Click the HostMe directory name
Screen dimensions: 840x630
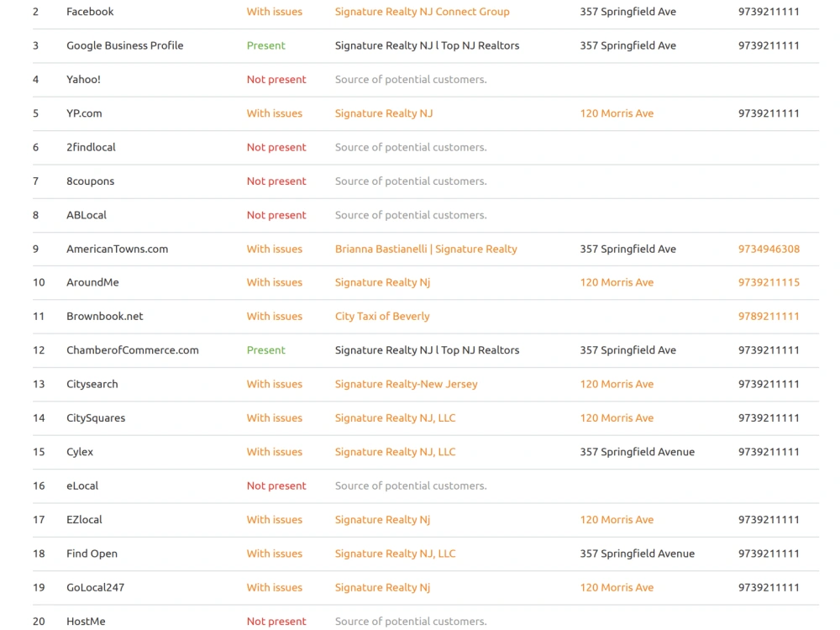tap(86, 621)
